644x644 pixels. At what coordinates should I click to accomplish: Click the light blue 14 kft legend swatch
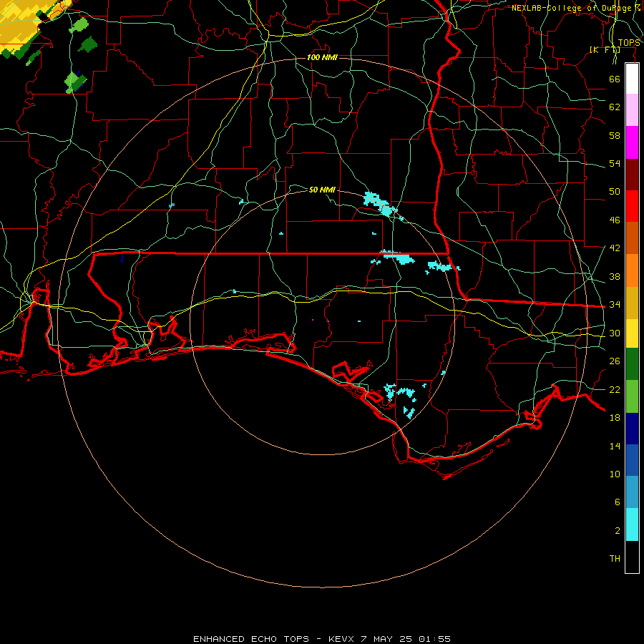632,492
